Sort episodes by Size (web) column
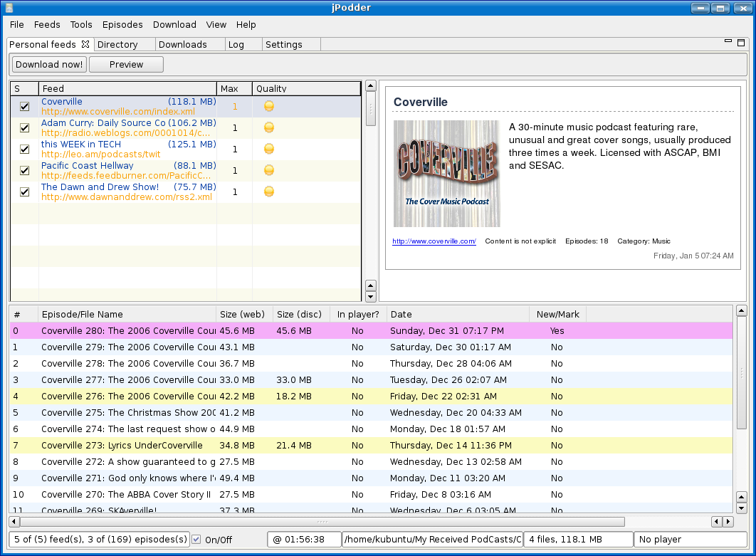Screen dimensions: 756x556 point(244,315)
